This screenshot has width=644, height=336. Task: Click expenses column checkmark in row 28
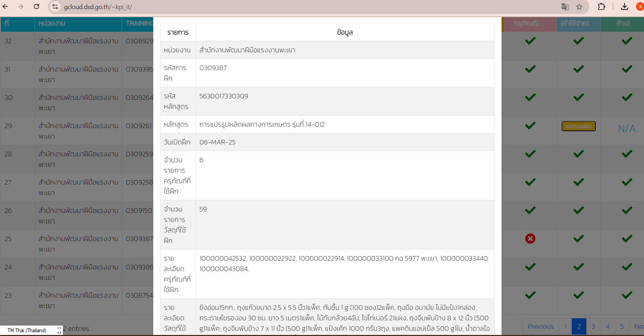(579, 154)
